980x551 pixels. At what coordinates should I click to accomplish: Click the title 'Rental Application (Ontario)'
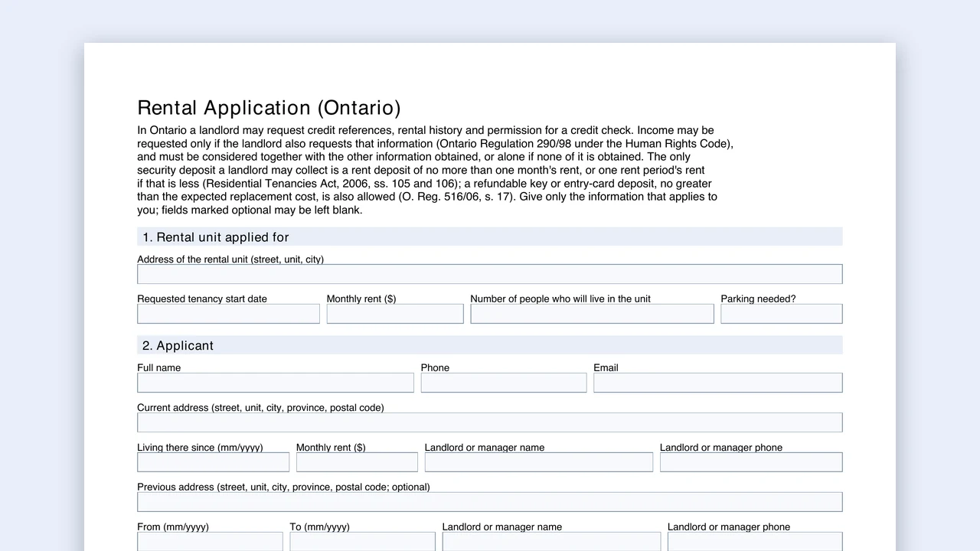pyautogui.click(x=269, y=108)
